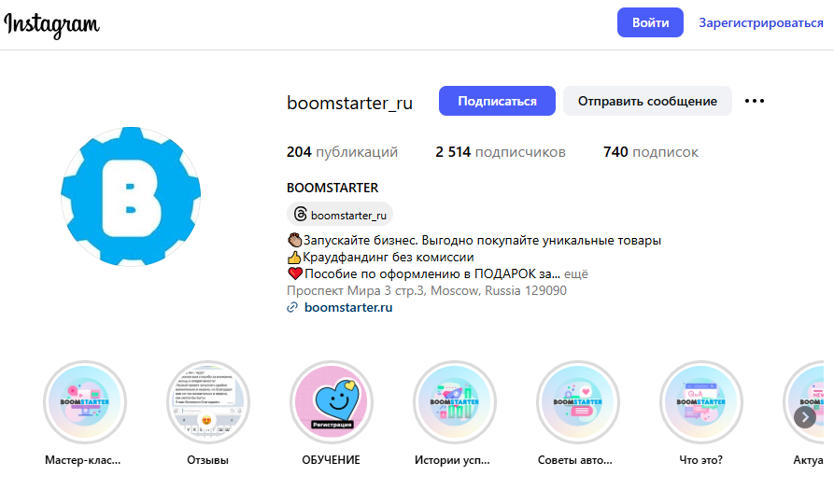The height and width of the screenshot is (504, 834).
Task: Open the Отзывы highlight circle
Action: coord(208,402)
